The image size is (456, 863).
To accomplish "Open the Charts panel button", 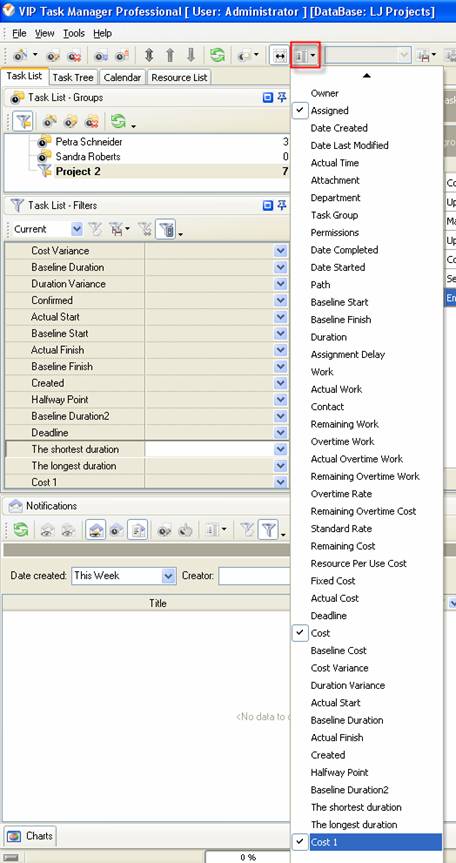I will click(x=30, y=836).
